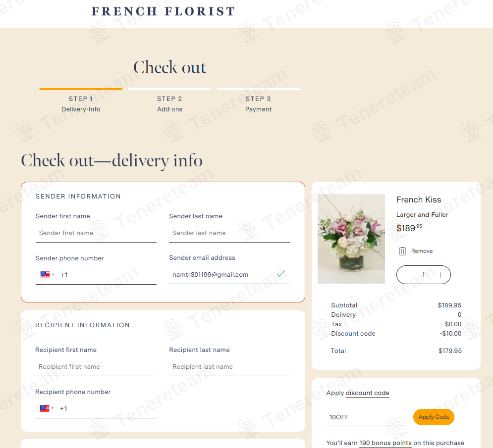The image size is (493, 448).
Task: Open recipient phone country flag dropdown
Action: click(x=47, y=408)
